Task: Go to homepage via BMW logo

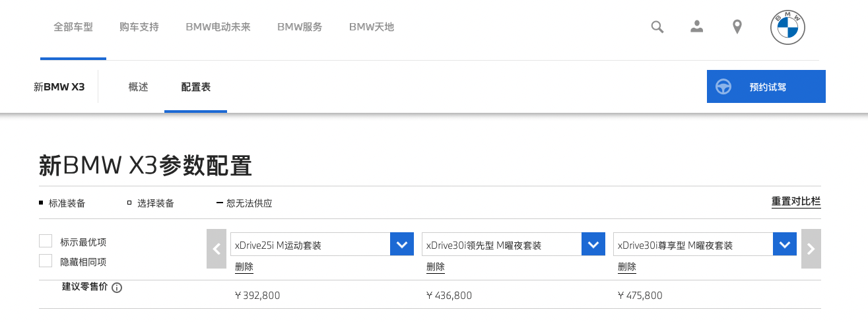Action: 788,27
